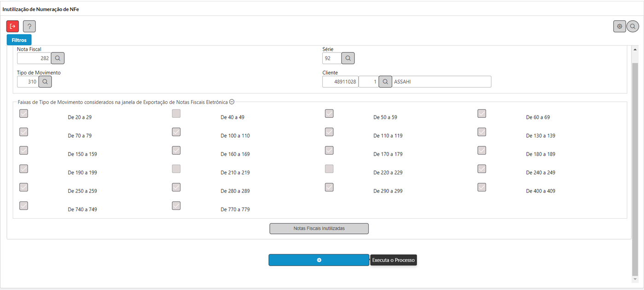The image size is (644, 290).
Task: Toggle the De 170 a 179 checkbox
Action: click(x=329, y=150)
